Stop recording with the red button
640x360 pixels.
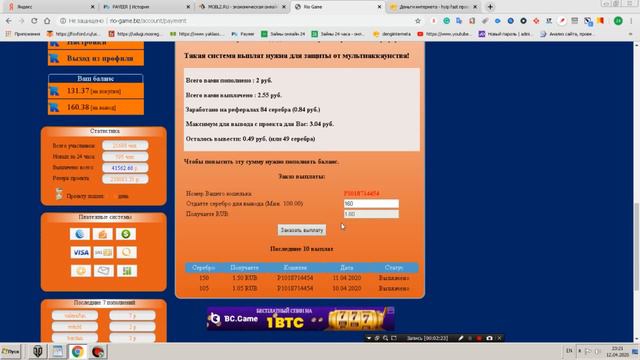click(479, 338)
